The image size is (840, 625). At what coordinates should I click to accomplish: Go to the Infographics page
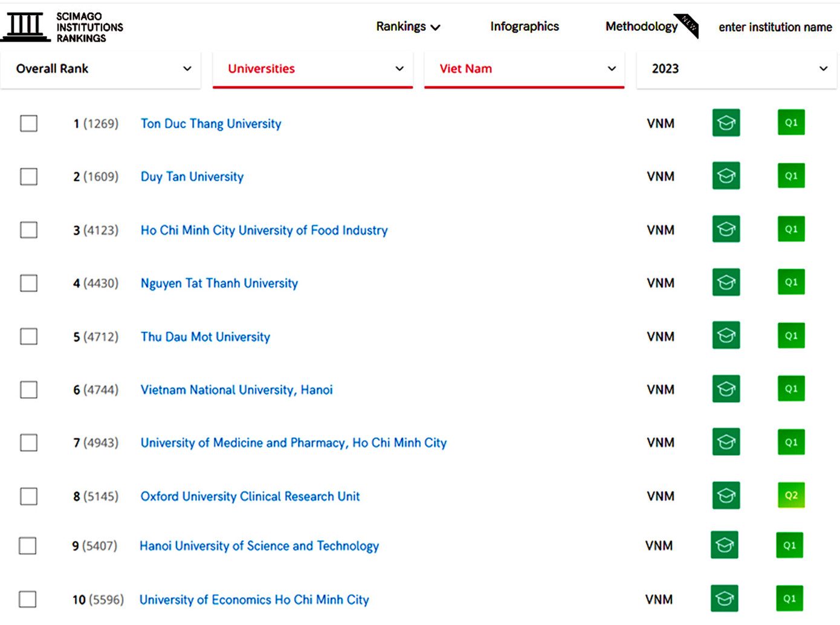(524, 27)
